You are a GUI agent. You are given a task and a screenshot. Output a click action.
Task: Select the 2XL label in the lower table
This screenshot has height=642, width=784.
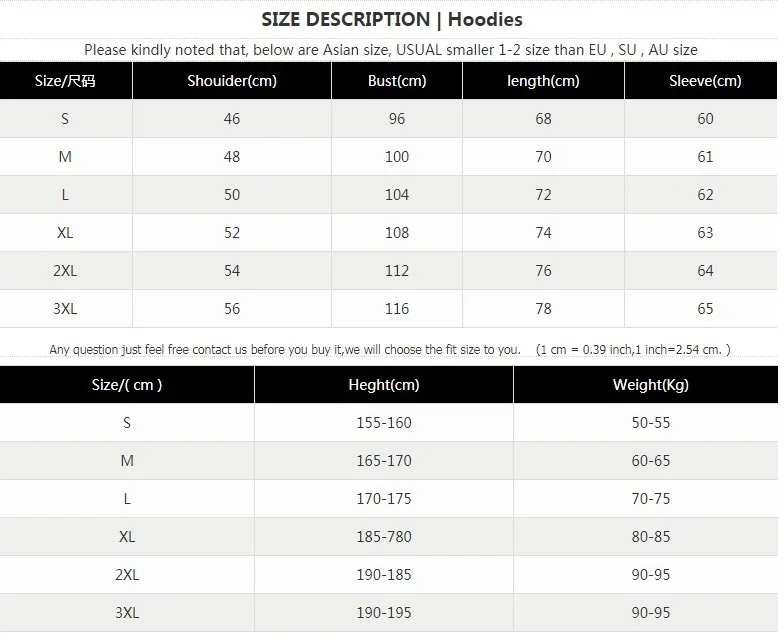tap(127, 574)
